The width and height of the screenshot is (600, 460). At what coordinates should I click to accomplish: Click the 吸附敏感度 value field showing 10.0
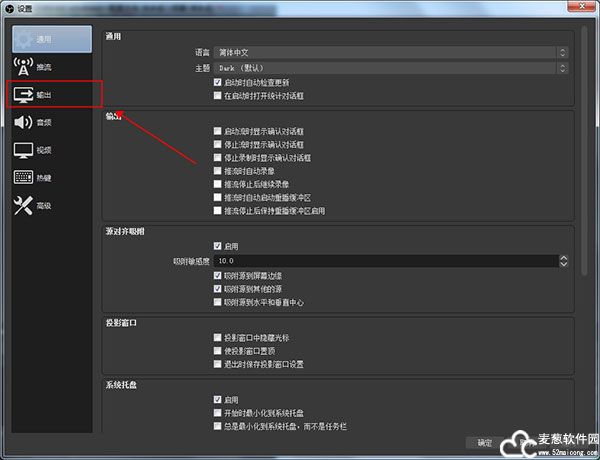click(x=380, y=261)
